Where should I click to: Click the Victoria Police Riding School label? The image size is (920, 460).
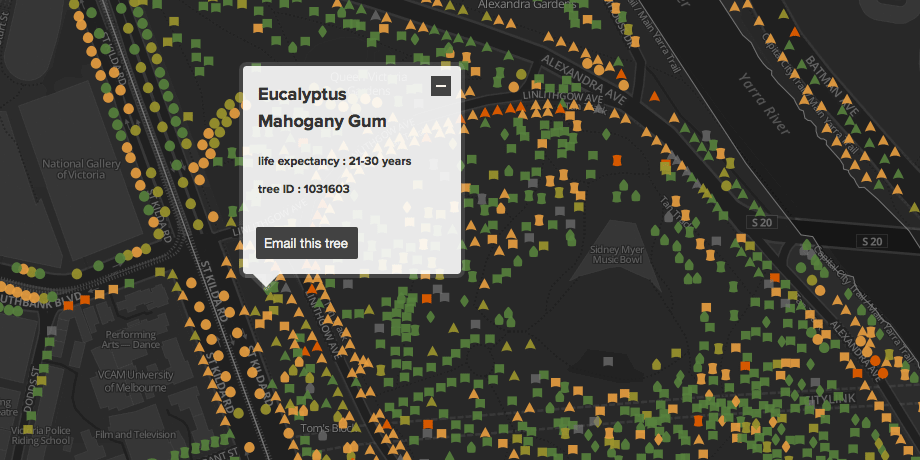tap(40, 434)
